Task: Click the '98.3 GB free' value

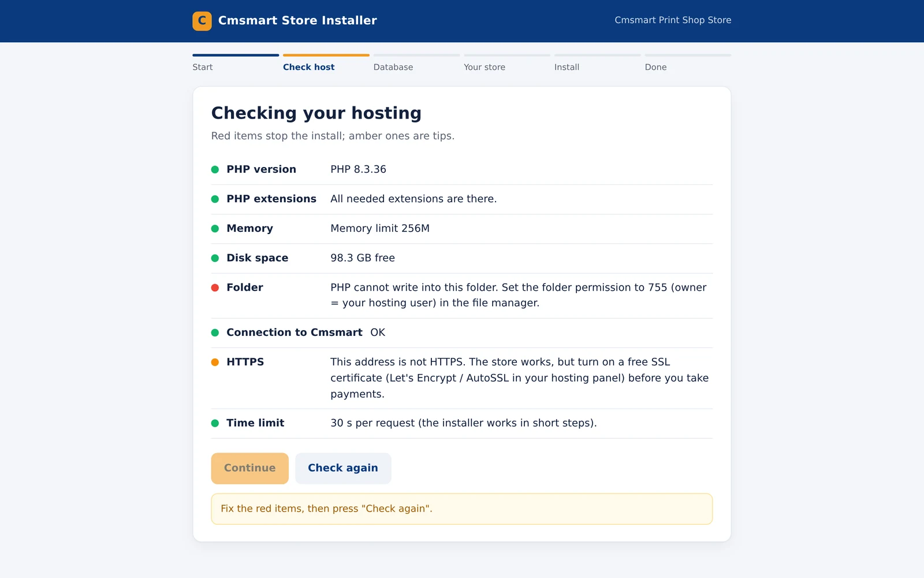Action: coord(363,258)
